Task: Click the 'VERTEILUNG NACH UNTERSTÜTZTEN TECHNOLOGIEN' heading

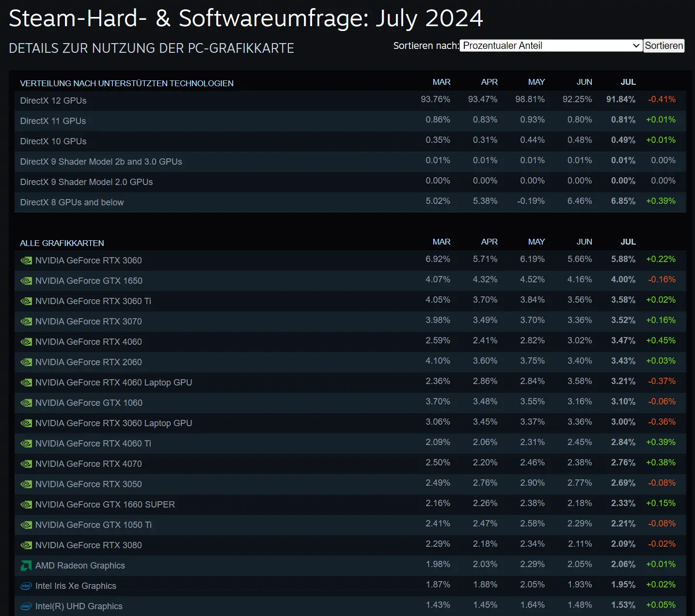Action: pos(126,83)
